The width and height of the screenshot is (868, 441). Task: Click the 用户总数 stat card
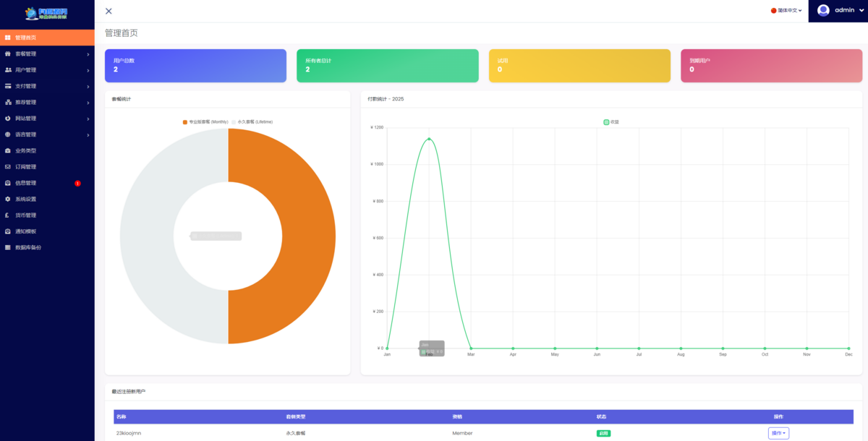click(x=195, y=66)
